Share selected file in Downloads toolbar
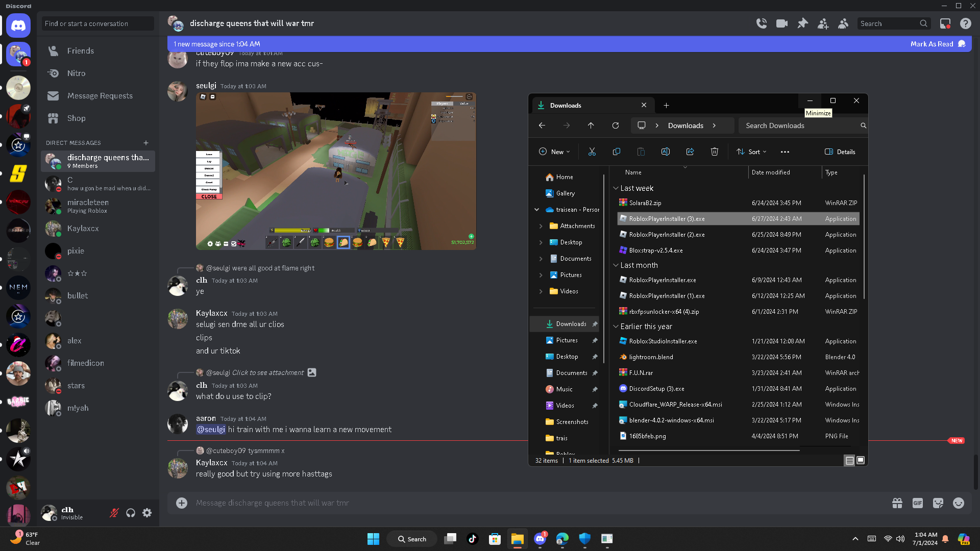This screenshot has width=980, height=551. (x=690, y=152)
